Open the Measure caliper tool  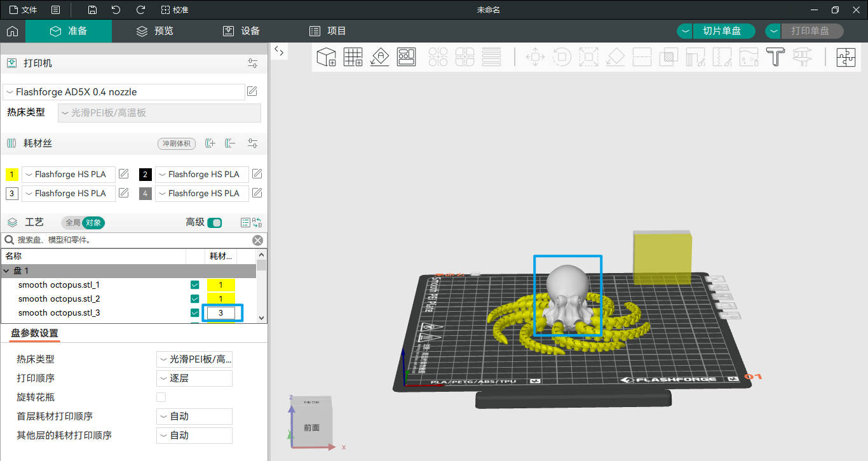pyautogui.click(x=802, y=57)
